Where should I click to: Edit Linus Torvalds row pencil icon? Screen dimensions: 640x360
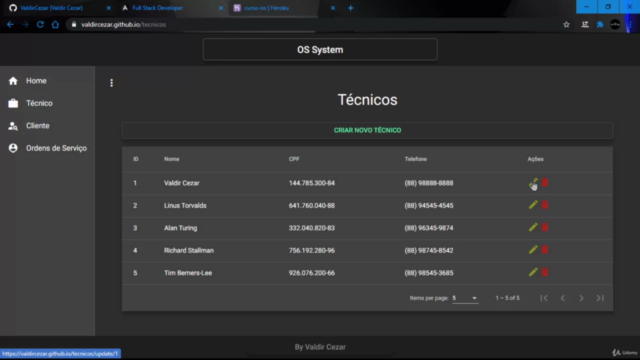pyautogui.click(x=533, y=205)
